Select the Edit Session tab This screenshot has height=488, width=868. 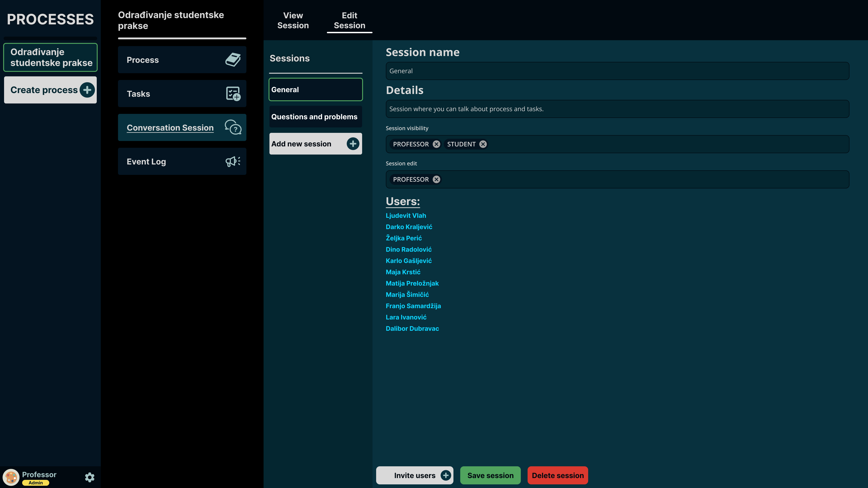tap(349, 21)
